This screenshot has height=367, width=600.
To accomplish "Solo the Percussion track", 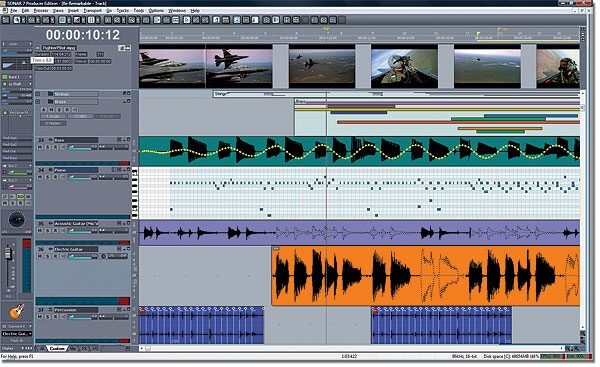I will click(48, 317).
